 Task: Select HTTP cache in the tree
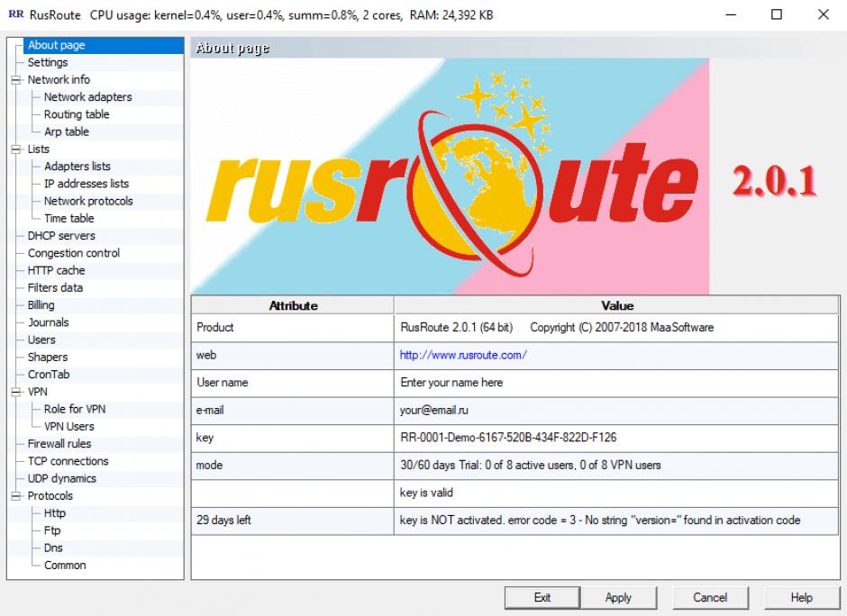pyautogui.click(x=56, y=270)
